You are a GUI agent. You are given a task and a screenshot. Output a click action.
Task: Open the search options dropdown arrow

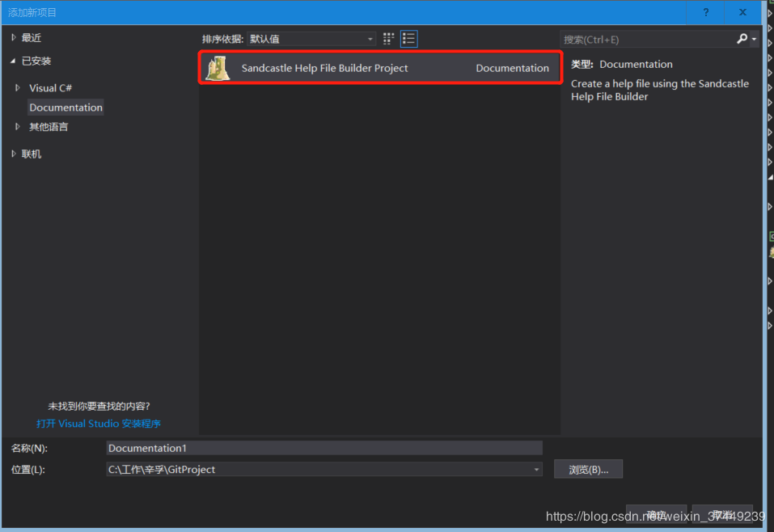[x=755, y=39]
